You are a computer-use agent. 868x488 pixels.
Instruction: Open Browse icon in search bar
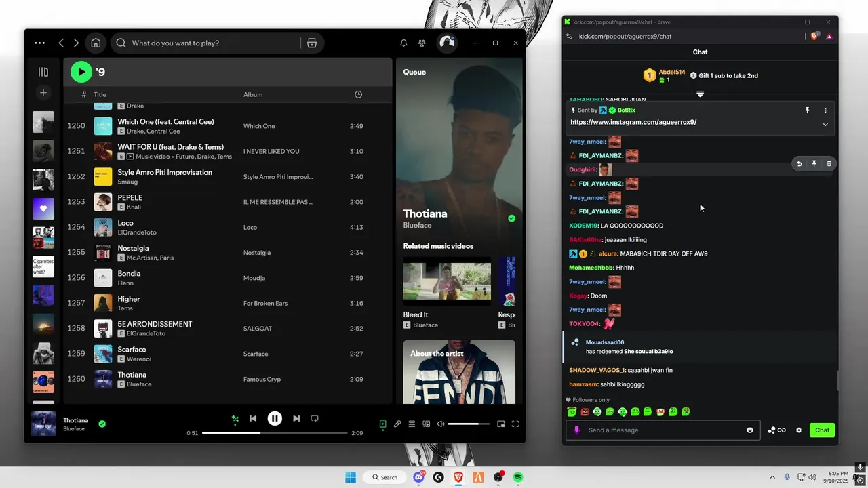tap(312, 43)
